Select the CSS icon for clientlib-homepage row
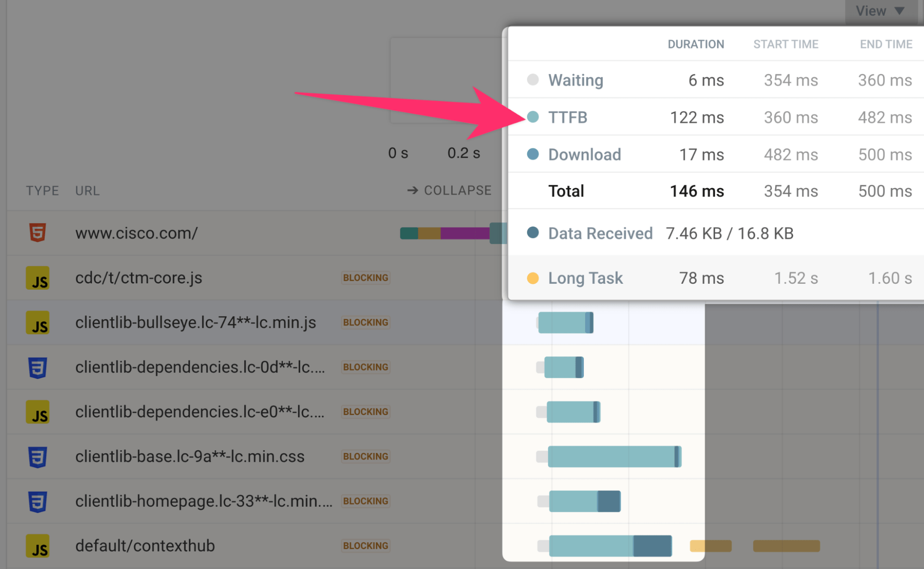 click(38, 501)
